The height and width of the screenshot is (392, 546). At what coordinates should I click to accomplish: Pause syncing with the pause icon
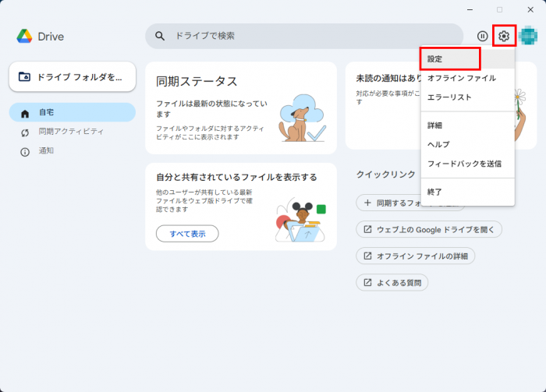click(x=482, y=36)
